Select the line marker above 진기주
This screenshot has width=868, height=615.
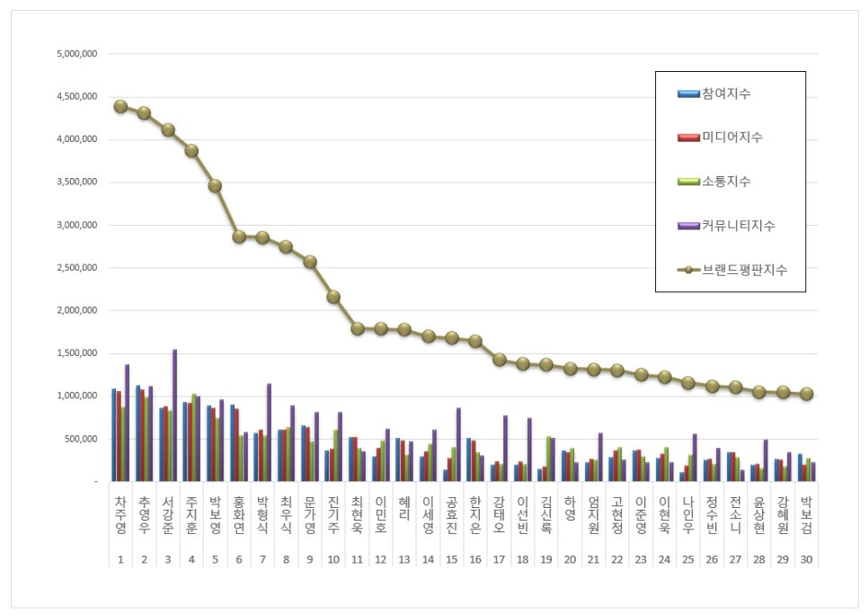[x=333, y=297]
